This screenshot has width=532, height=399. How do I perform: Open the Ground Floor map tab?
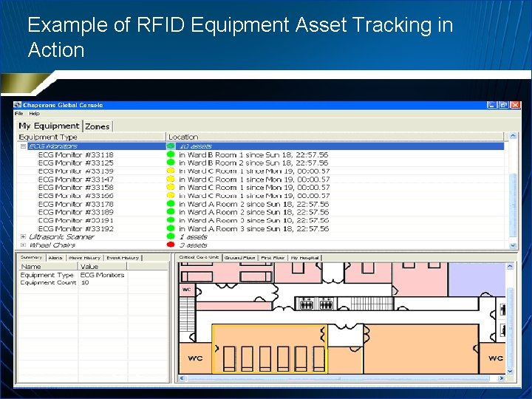pyautogui.click(x=239, y=258)
